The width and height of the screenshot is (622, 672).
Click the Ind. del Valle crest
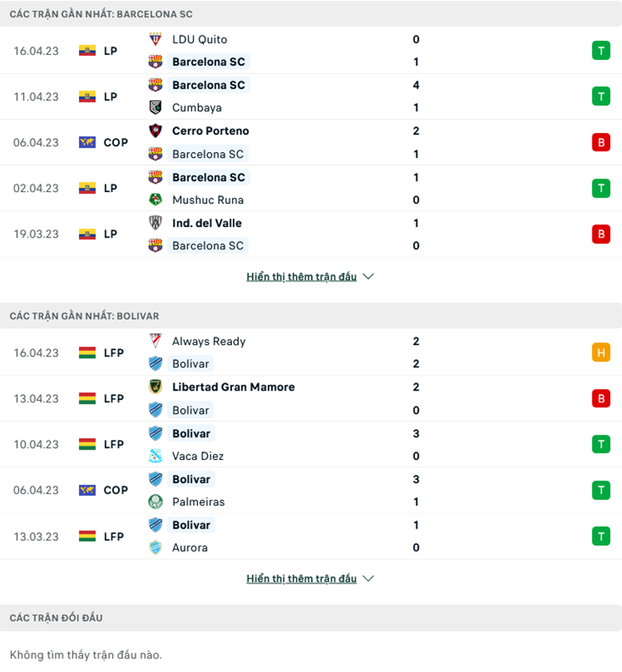pos(155,223)
